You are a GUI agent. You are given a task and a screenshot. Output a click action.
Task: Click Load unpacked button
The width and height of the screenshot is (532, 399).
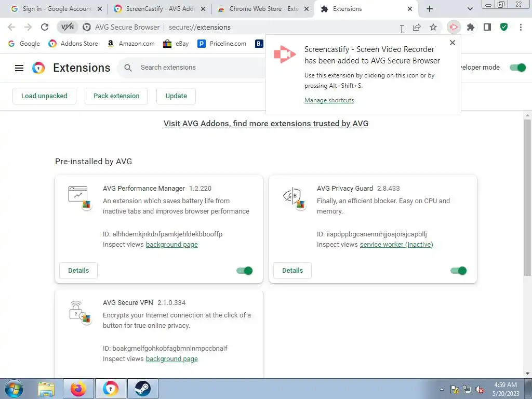(x=45, y=96)
